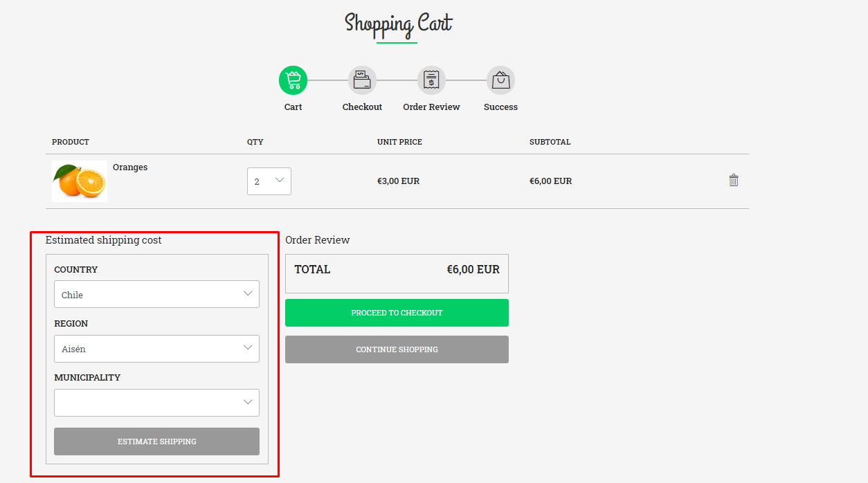
Task: Click the Checkout wallet step icon
Action: 362,80
